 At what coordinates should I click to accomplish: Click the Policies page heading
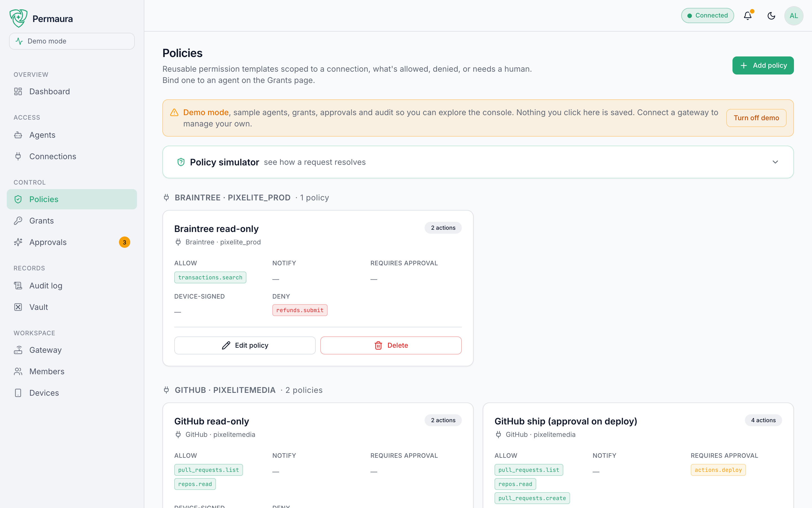(x=182, y=53)
